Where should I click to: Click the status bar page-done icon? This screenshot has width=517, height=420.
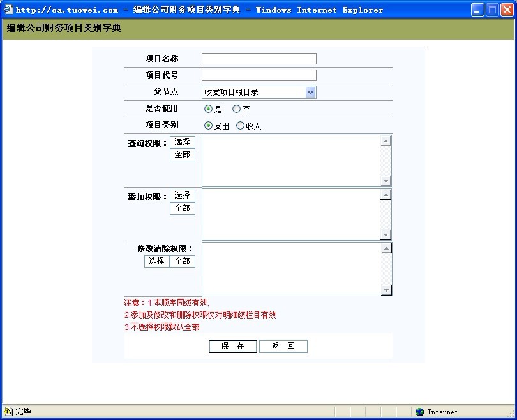[x=8, y=412]
